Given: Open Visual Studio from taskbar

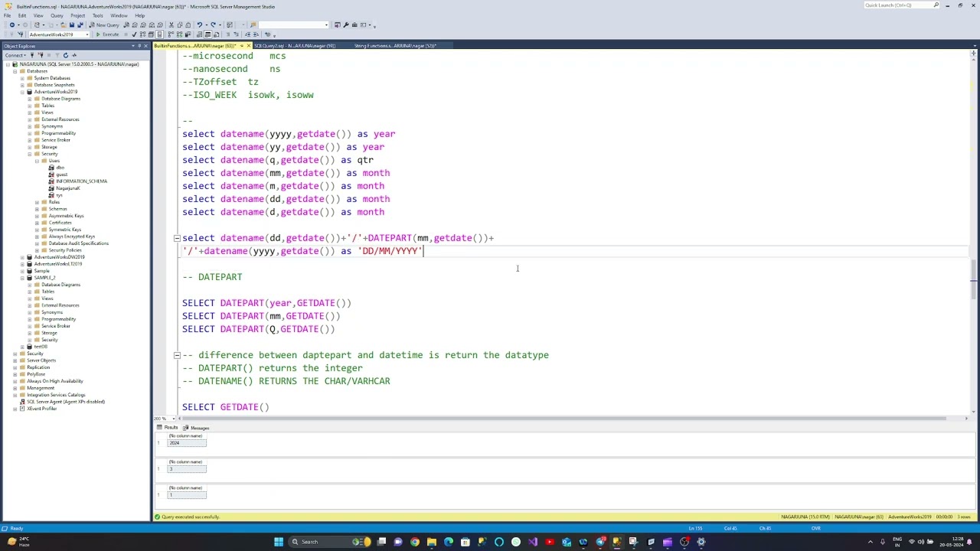Looking at the screenshot, I should coord(532,542).
